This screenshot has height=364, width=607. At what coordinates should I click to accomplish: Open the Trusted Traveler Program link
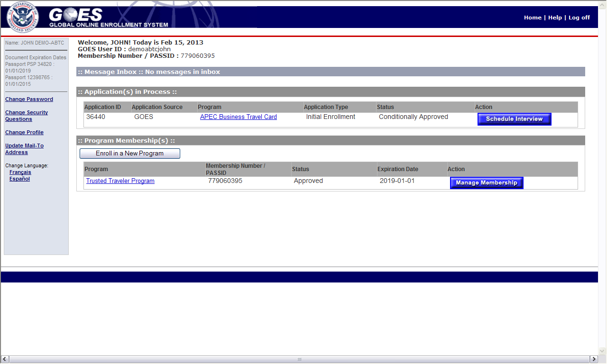coord(120,181)
